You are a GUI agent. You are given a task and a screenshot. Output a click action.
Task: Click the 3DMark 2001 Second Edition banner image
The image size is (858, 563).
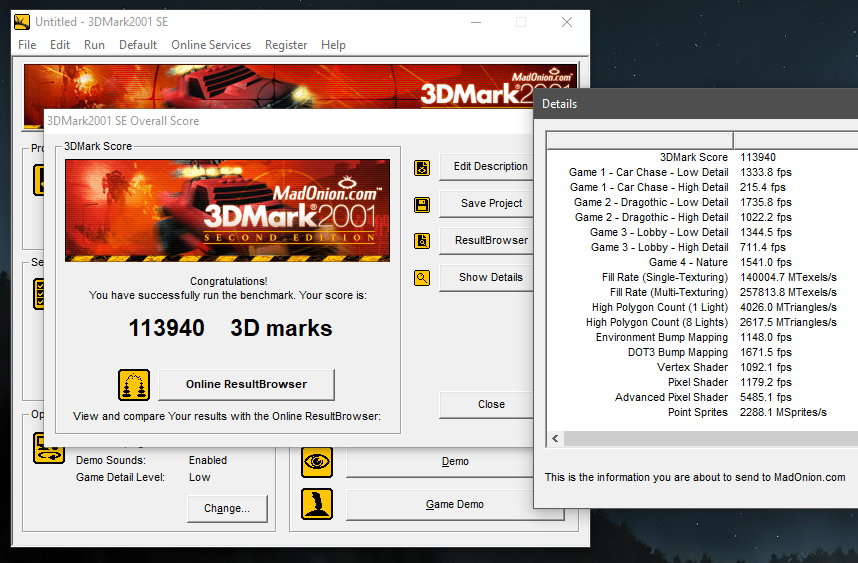(228, 211)
